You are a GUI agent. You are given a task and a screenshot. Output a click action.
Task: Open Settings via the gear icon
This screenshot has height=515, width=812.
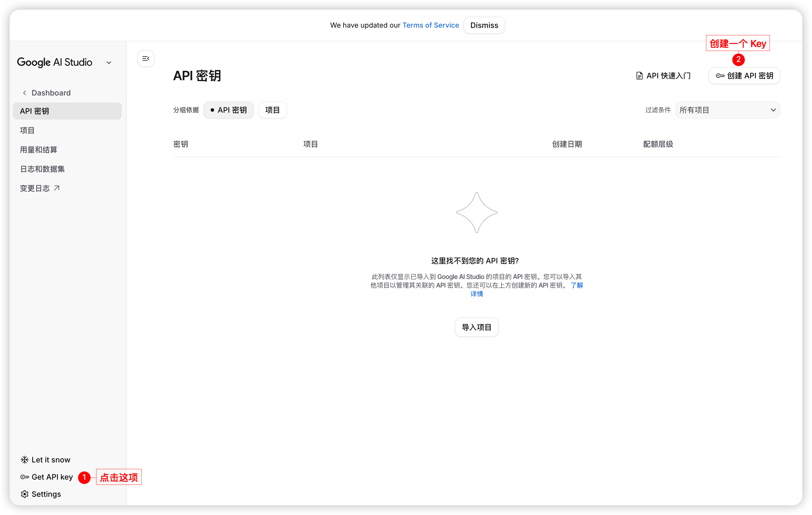click(x=25, y=494)
